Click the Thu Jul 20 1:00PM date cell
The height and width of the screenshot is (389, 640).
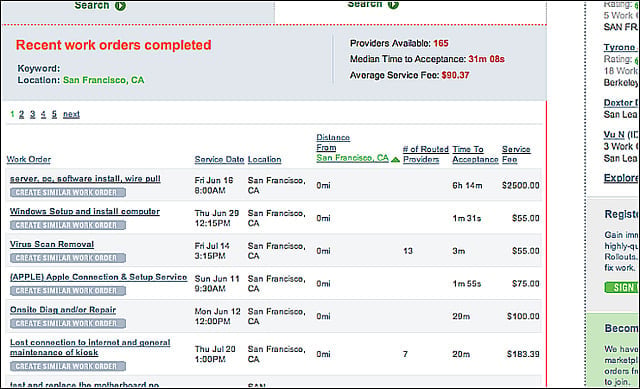pos(215,354)
